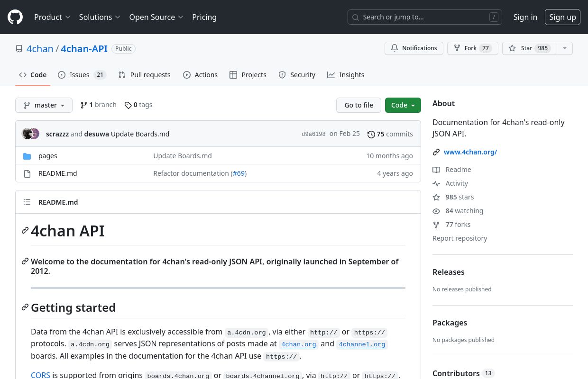This screenshot has width=588, height=379.
Task: Open the README table of contents icon
Action: pos(27,202)
